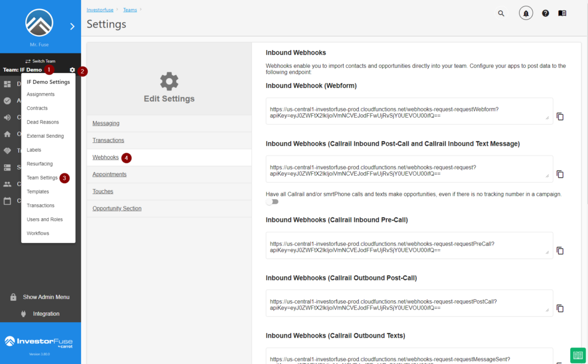Open the Touches settings section
The height and width of the screenshot is (364, 588).
[x=103, y=191]
